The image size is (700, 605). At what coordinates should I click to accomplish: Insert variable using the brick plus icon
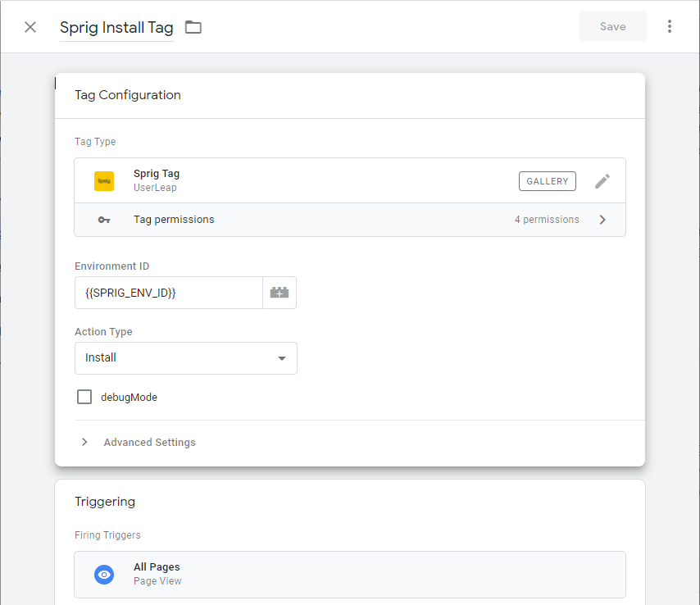coord(280,293)
